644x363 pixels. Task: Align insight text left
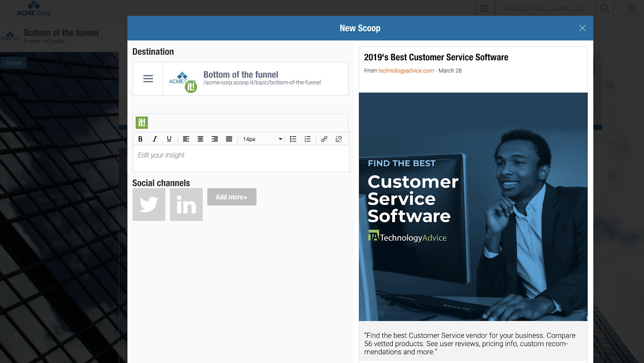186,139
